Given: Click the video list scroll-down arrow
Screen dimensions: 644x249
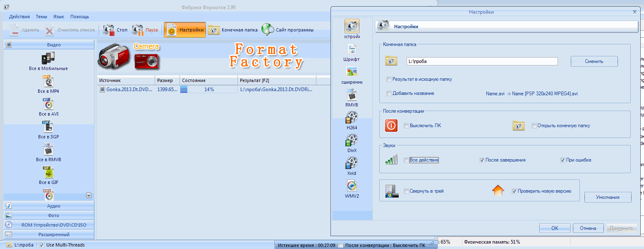Looking at the screenshot, I should click(89, 196).
